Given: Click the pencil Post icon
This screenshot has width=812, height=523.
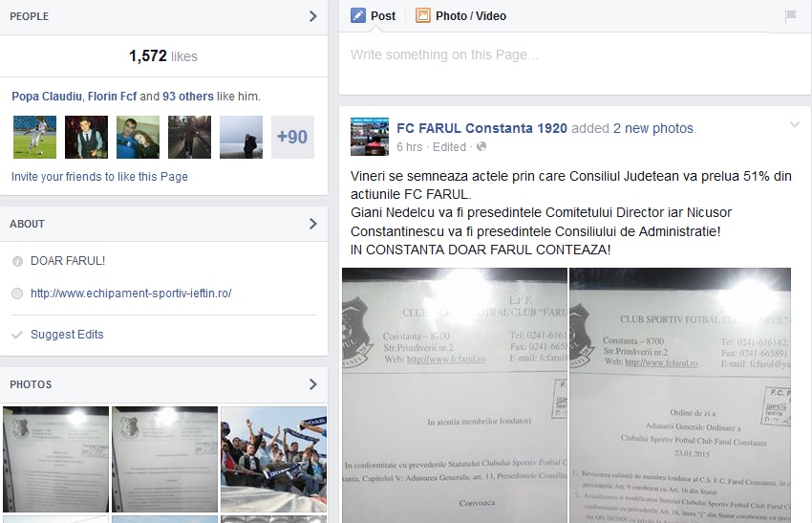Looking at the screenshot, I should click(x=358, y=15).
